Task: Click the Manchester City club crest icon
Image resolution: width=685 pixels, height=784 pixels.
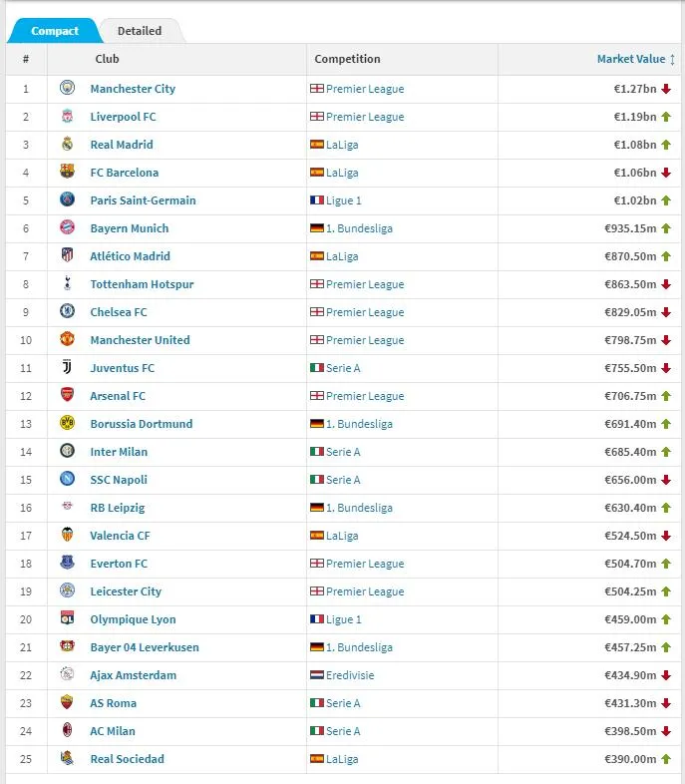Action: tap(67, 89)
